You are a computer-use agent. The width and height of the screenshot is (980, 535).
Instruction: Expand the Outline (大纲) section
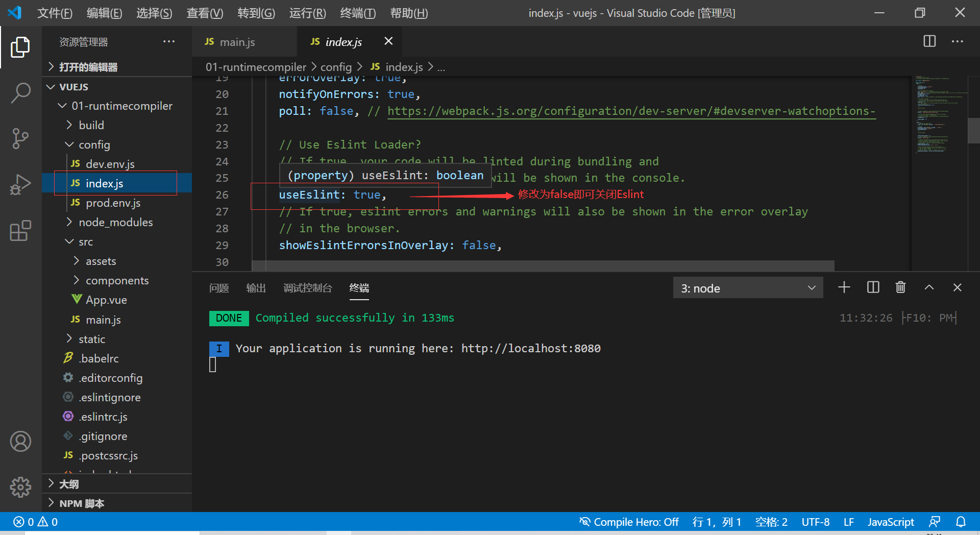tap(69, 483)
